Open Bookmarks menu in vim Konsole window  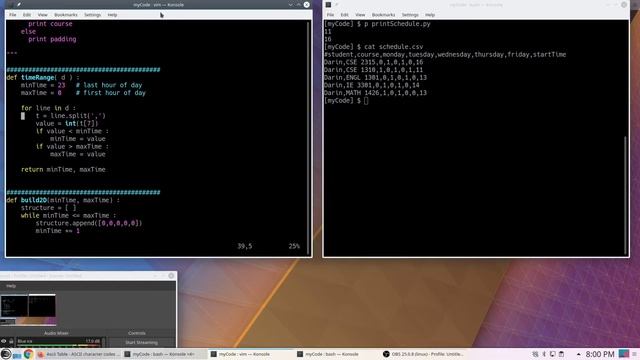point(66,15)
